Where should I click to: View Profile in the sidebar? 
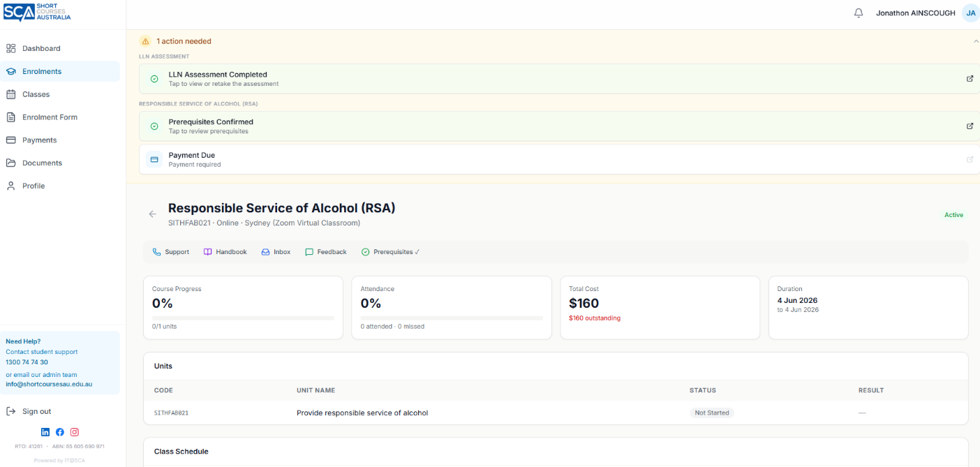click(61, 186)
